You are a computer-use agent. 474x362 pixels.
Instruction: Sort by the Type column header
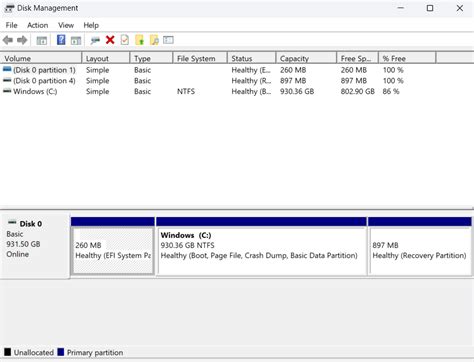[x=151, y=58]
